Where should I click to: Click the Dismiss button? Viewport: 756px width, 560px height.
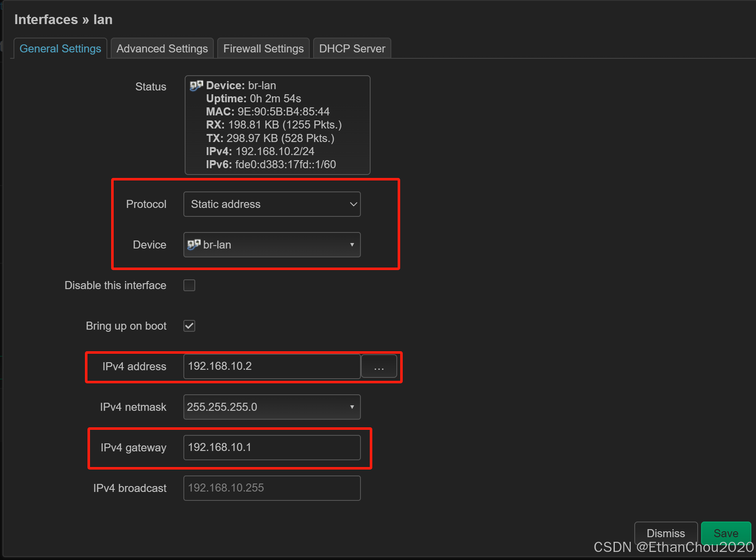[x=666, y=533]
